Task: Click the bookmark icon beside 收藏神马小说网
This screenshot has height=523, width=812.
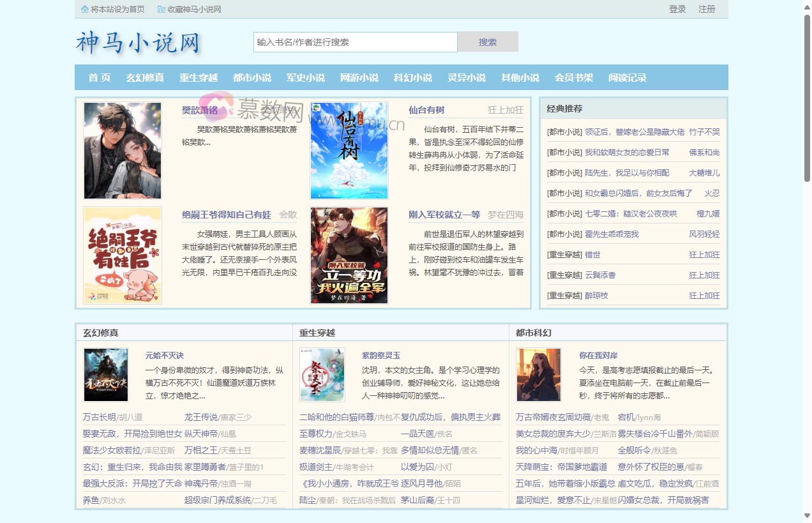Action: click(x=162, y=10)
